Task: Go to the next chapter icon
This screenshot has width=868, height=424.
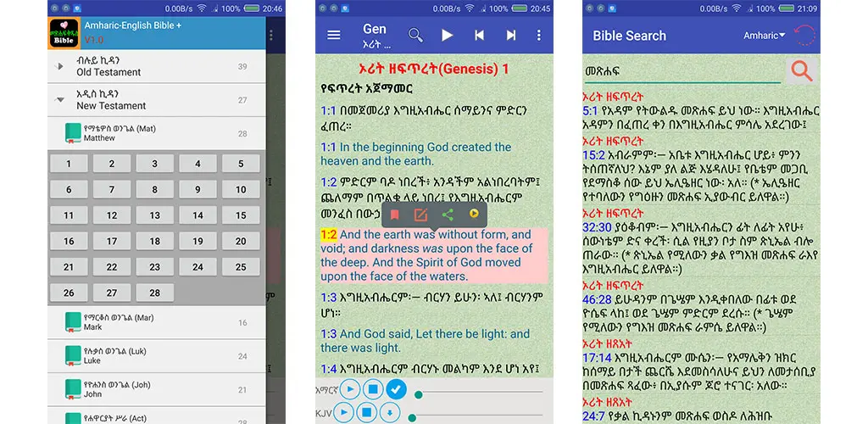Action: pos(510,35)
